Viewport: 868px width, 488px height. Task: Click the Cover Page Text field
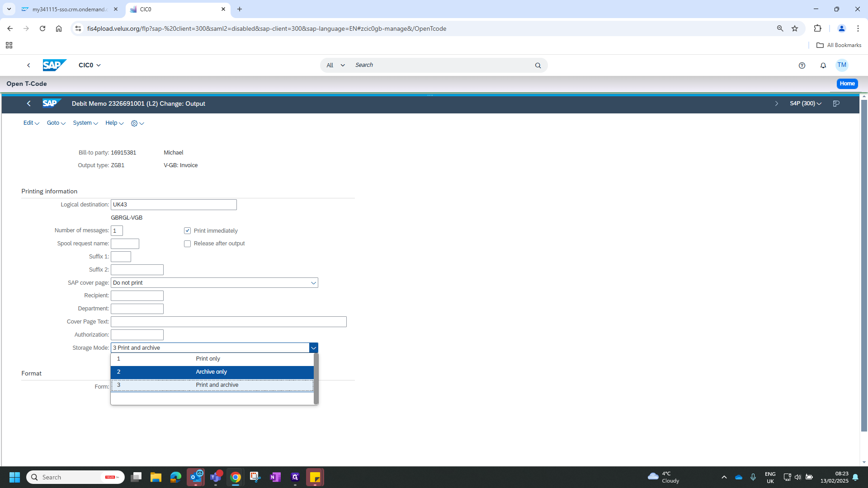point(229,322)
